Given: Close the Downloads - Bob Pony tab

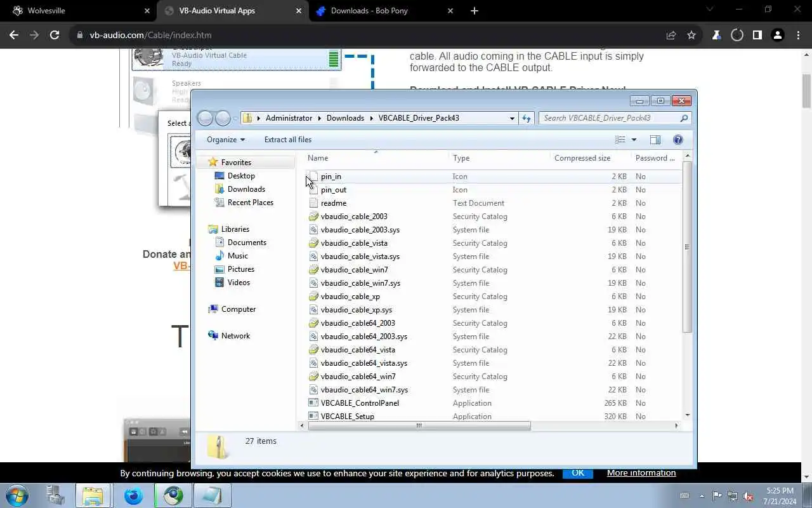Looking at the screenshot, I should click(x=450, y=11).
